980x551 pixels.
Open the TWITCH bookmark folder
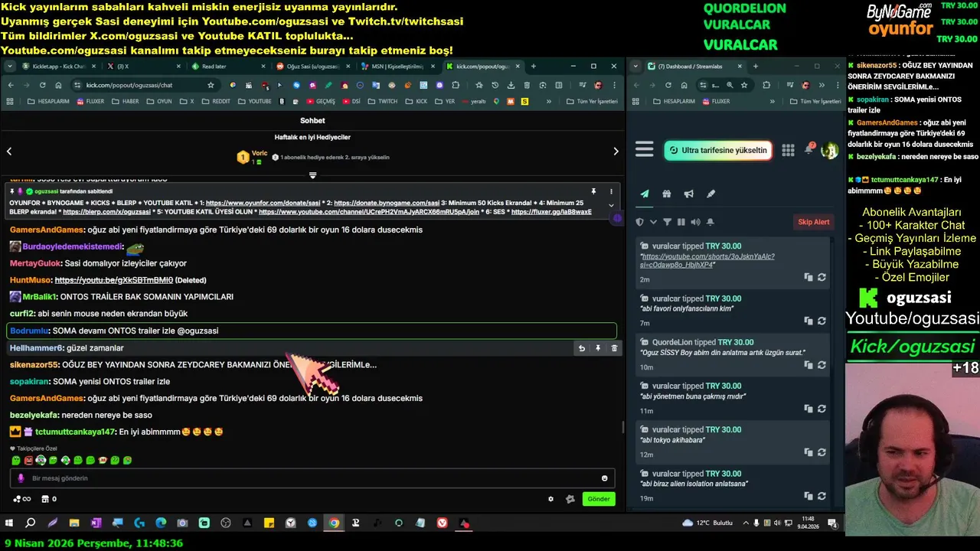click(x=383, y=101)
